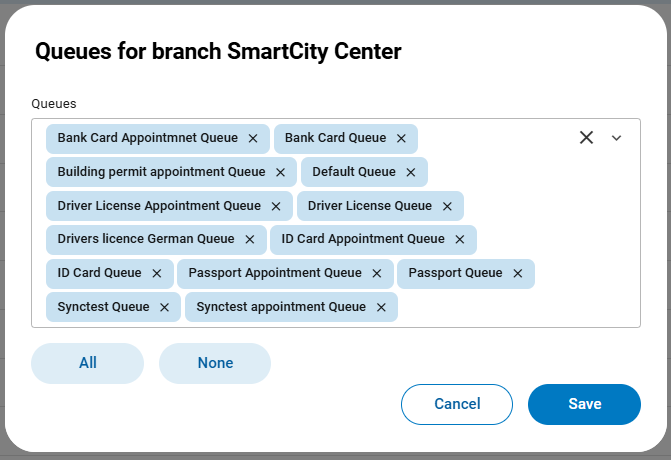Screen dimensions: 671x460
Task: Remove the Synctest Queue chip
Action: tap(165, 307)
